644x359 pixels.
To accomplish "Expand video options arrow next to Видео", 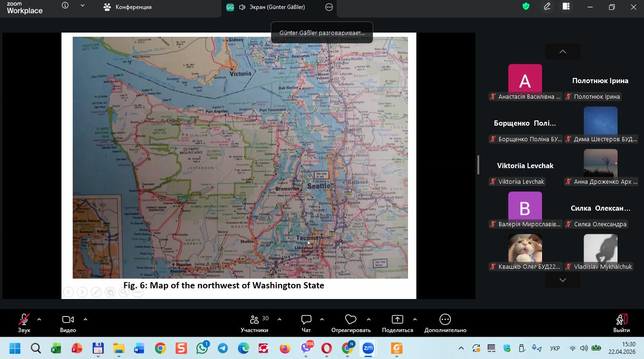I will [x=85, y=319].
